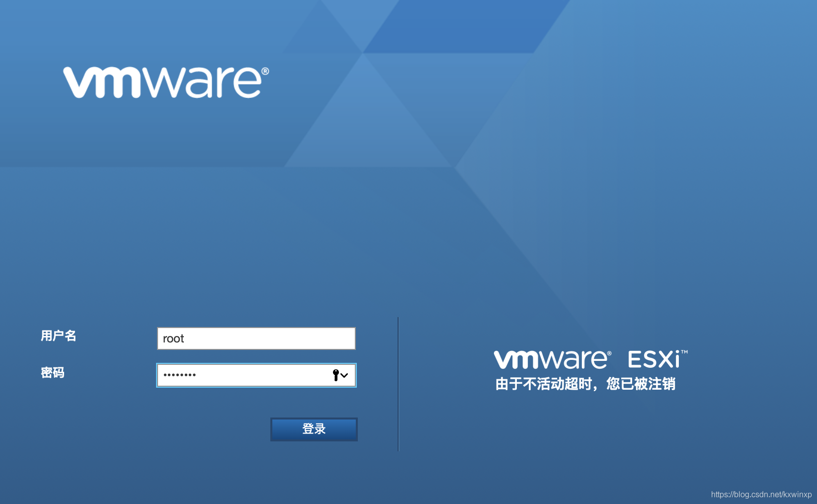Screen dimensions: 817x504
Task: Expand the password autofill chevron
Action: point(344,376)
